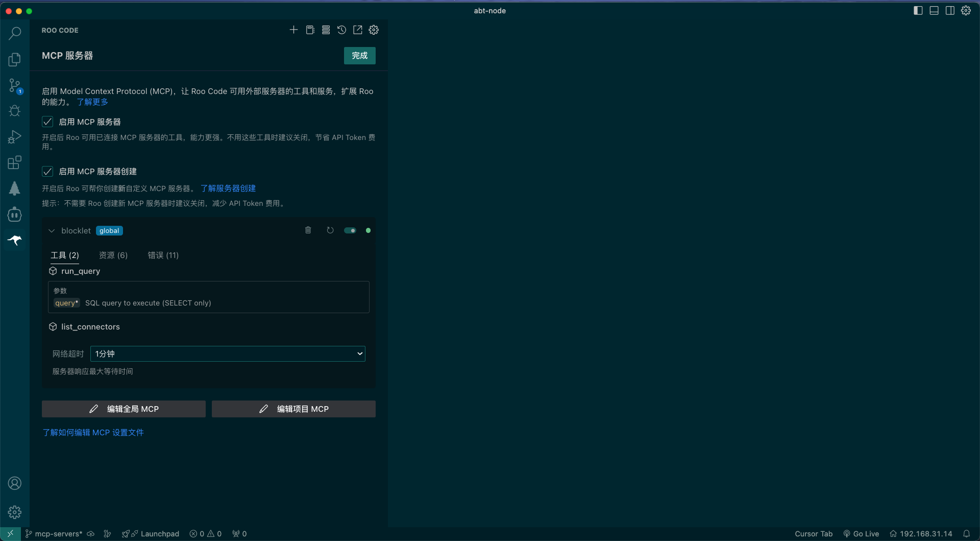Open the 网络超时 timeout dropdown
Image resolution: width=980 pixels, height=541 pixels.
228,354
